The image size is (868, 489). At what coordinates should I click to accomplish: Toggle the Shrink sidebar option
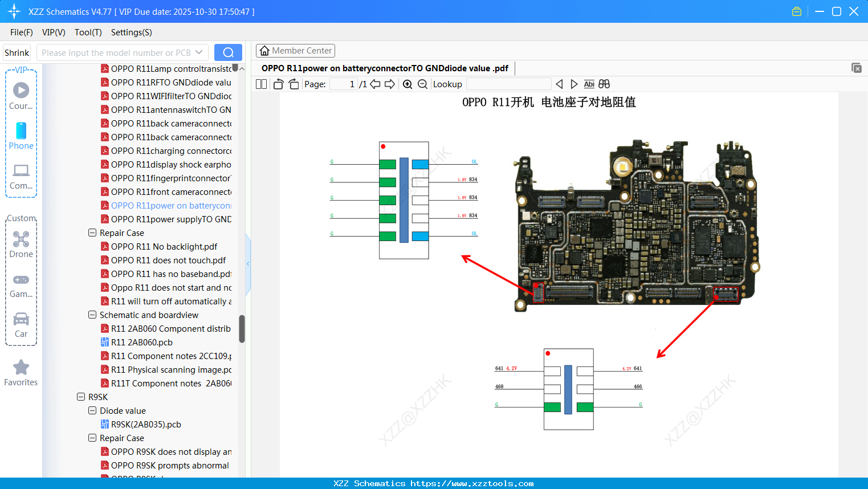click(16, 52)
